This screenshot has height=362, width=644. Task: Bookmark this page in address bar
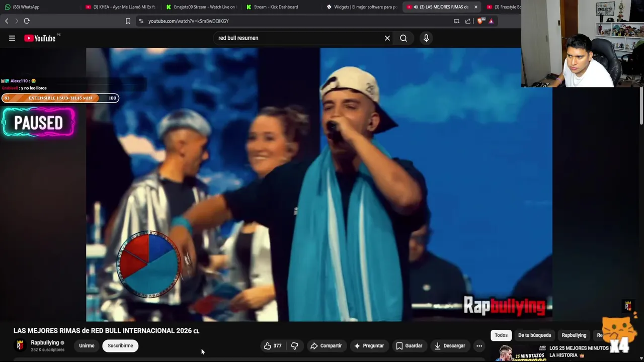click(128, 21)
